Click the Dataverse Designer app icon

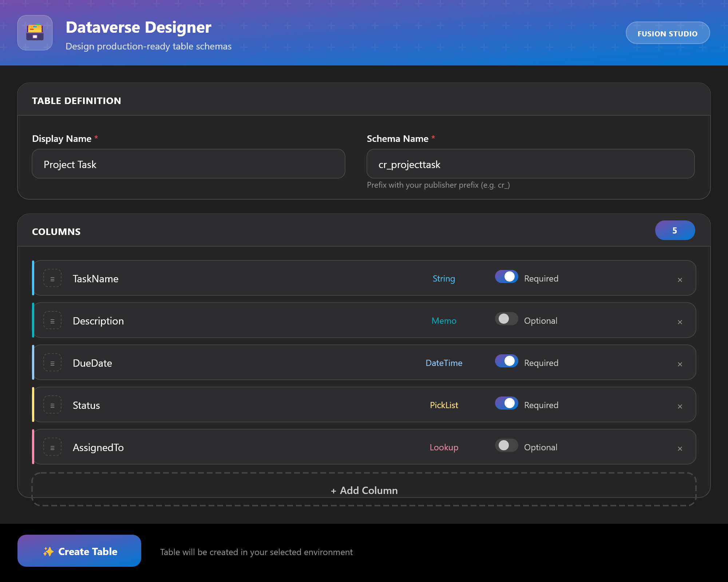[x=35, y=33]
